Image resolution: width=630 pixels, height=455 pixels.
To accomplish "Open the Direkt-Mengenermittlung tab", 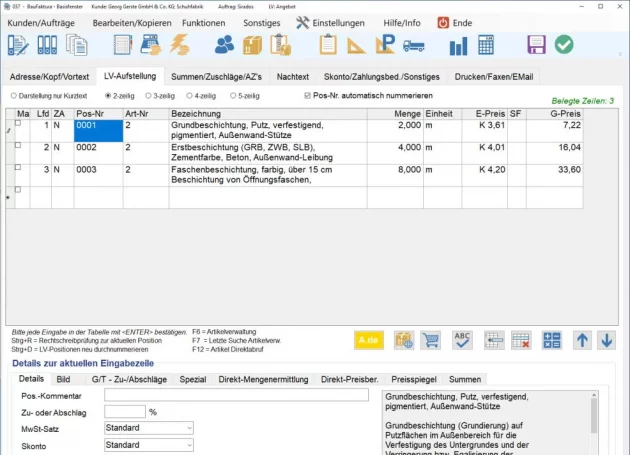I will (x=263, y=379).
